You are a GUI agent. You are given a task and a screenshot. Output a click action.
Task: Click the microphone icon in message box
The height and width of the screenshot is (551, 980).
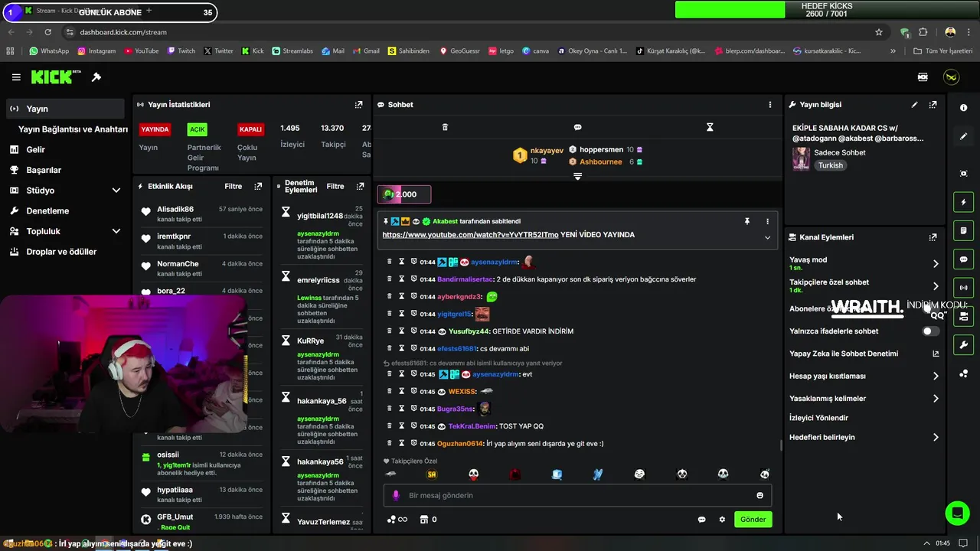pos(396,495)
